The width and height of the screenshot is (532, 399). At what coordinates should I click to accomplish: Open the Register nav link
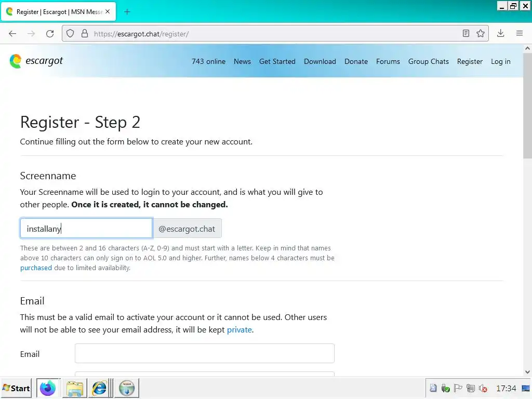pos(470,61)
